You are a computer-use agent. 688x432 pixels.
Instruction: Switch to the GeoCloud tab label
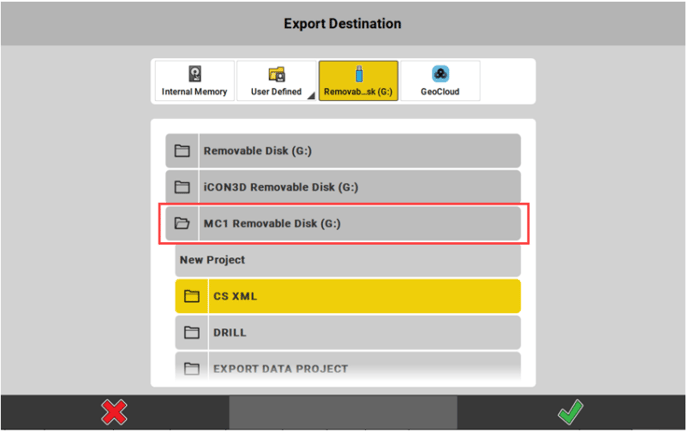click(440, 92)
